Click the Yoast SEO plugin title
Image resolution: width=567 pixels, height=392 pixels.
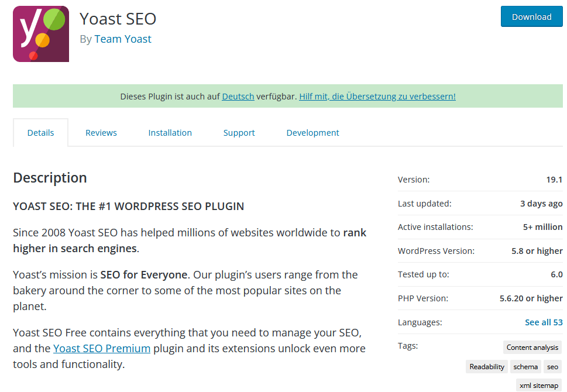click(x=118, y=19)
